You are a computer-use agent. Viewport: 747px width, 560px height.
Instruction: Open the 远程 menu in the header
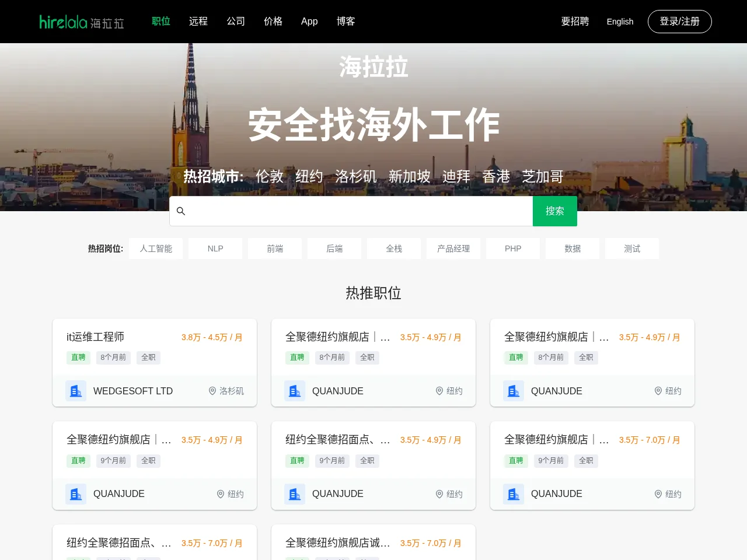click(198, 21)
